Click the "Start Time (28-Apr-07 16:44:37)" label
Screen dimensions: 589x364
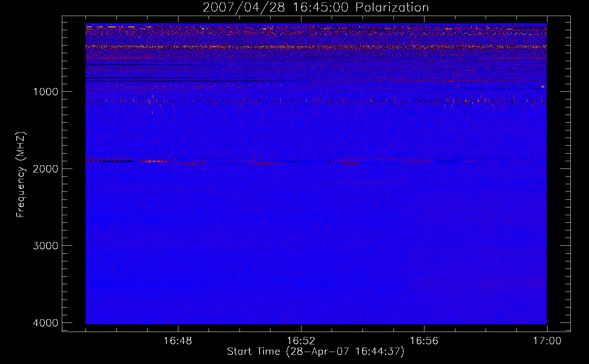coord(316,352)
